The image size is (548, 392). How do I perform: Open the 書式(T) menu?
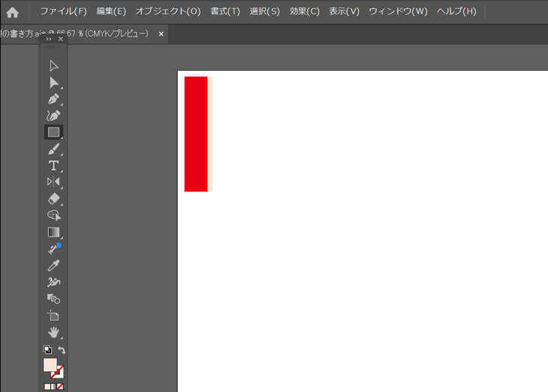225,11
